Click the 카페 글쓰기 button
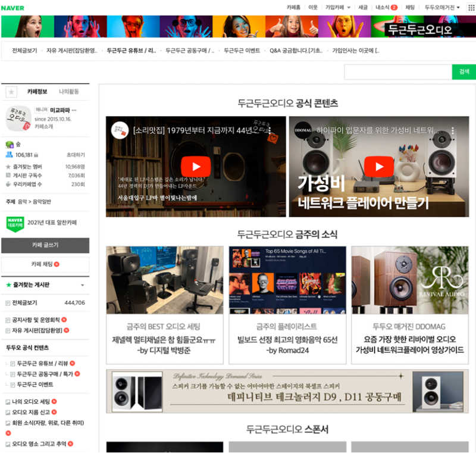The image size is (476, 453). (45, 245)
